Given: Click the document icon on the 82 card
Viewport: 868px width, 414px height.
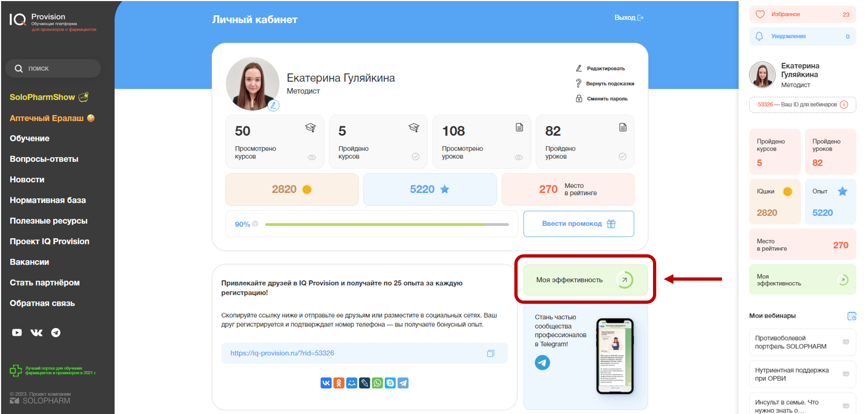Looking at the screenshot, I should coord(623,127).
